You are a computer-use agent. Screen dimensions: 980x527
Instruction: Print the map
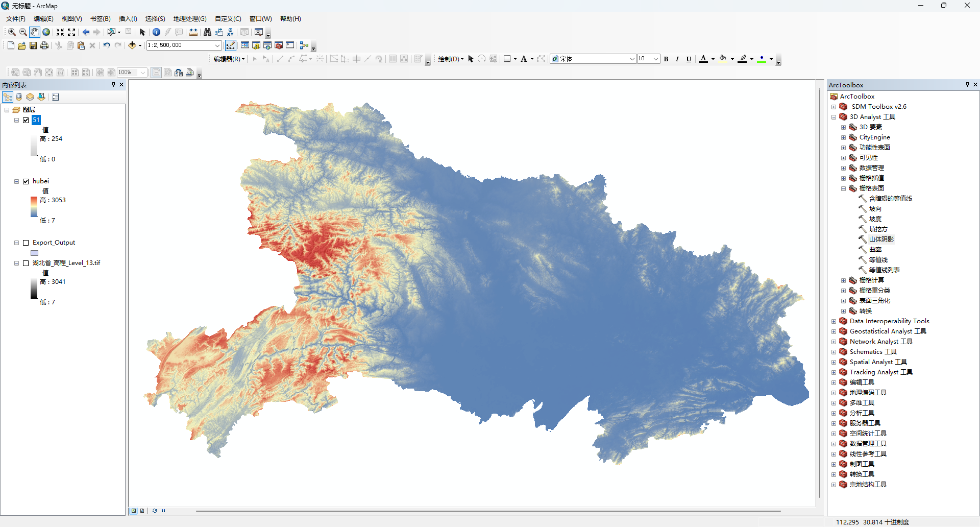pyautogui.click(x=44, y=45)
